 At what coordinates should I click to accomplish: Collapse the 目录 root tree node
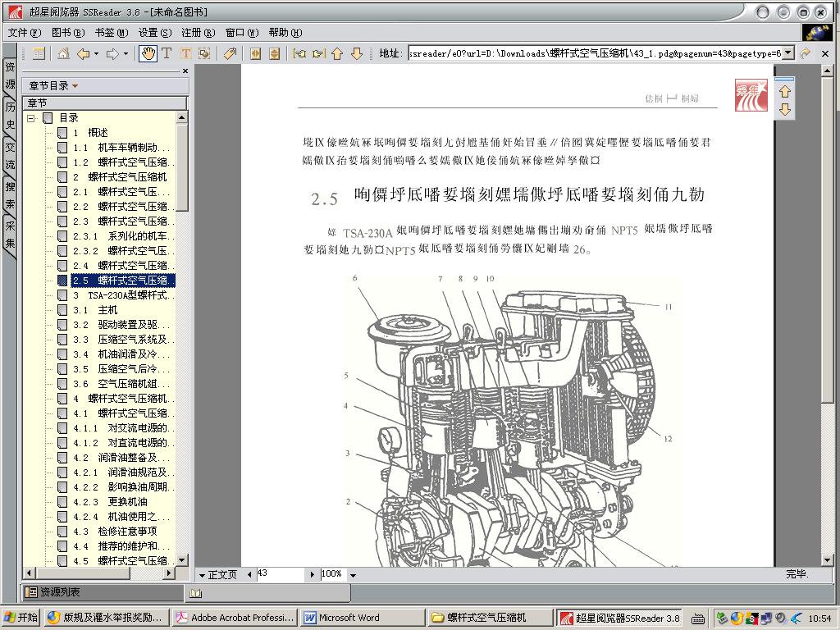click(31, 118)
